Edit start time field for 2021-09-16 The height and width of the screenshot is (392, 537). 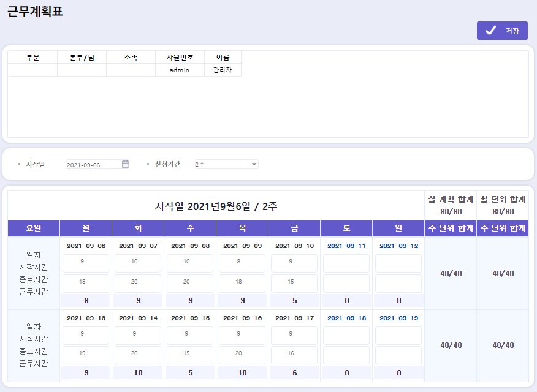click(242, 335)
